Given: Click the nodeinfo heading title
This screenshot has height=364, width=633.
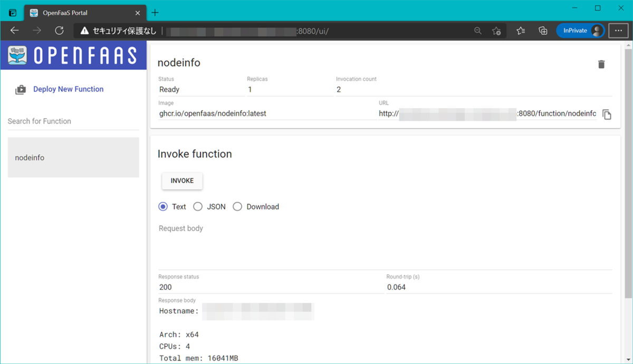Looking at the screenshot, I should click(x=179, y=63).
